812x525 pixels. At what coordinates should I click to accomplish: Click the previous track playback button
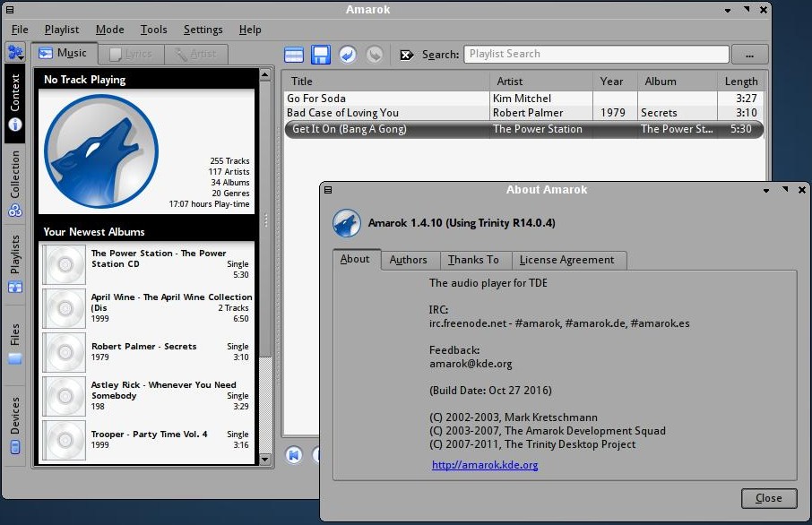click(x=294, y=455)
